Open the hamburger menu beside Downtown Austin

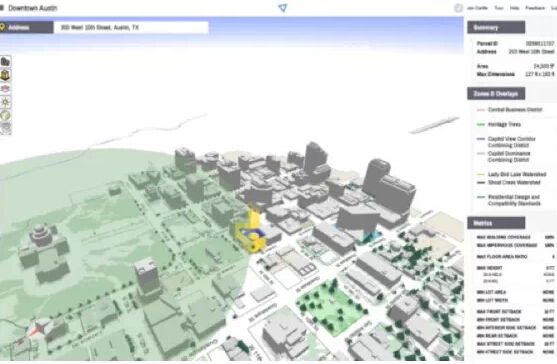coord(2,8)
